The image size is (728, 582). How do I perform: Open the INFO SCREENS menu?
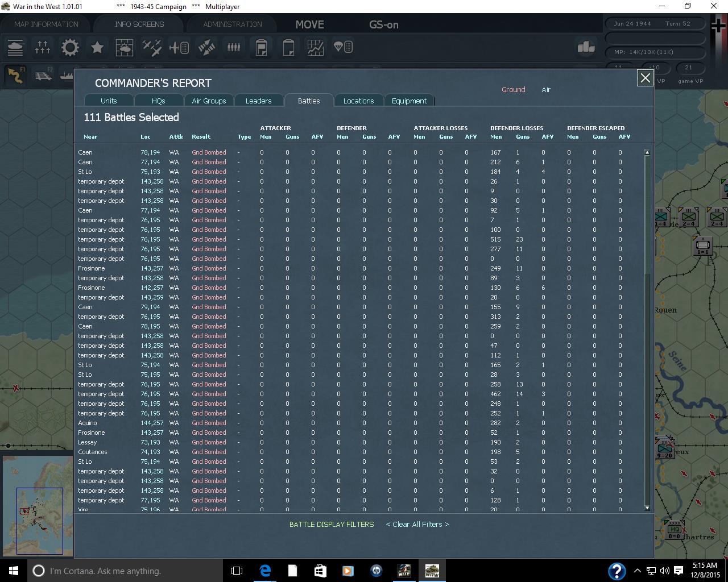[139, 24]
